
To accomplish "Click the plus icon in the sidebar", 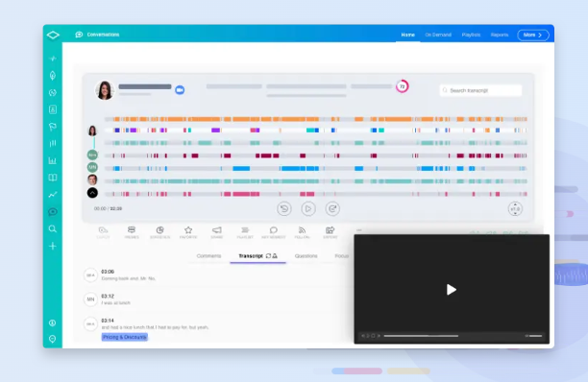I will tap(53, 246).
